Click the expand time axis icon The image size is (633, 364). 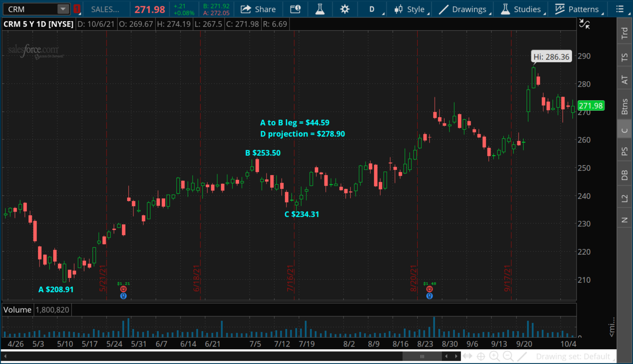(467, 357)
